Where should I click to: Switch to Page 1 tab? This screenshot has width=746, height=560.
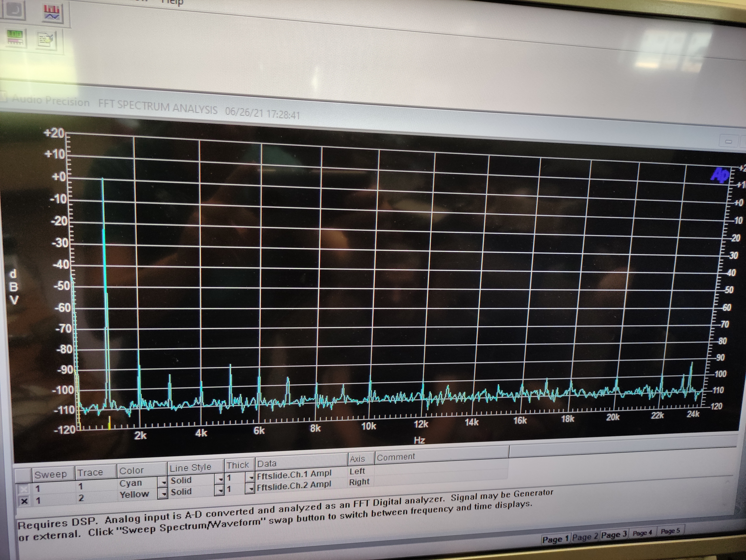click(x=555, y=539)
